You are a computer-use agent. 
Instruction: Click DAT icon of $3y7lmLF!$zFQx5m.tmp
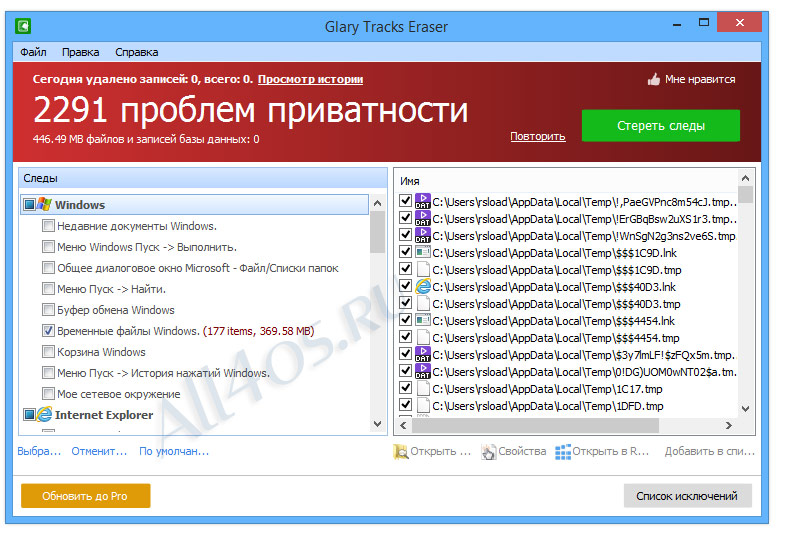click(423, 355)
